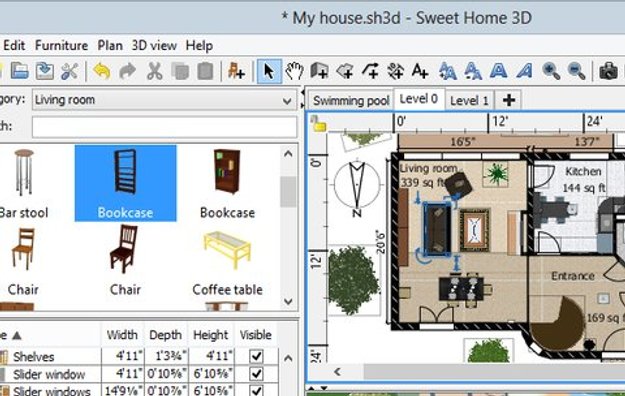Sort furniture list by Width column
The height and width of the screenshot is (396, 625).
point(122,335)
